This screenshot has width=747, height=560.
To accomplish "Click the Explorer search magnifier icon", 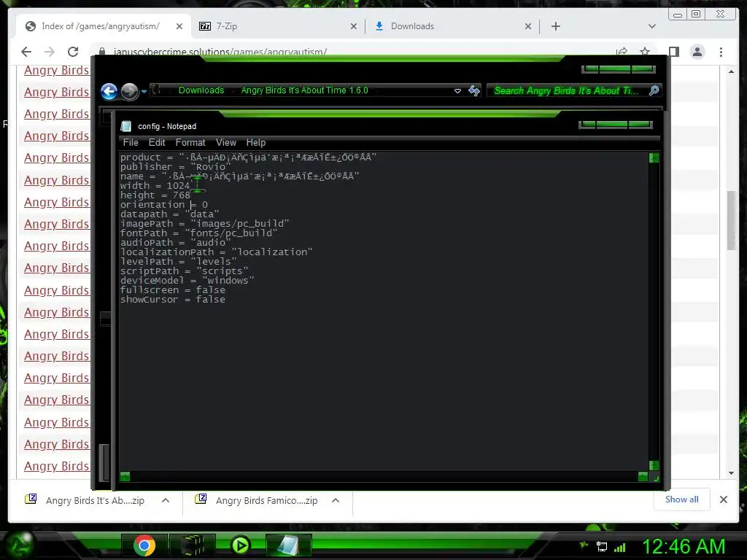I will (x=654, y=90).
